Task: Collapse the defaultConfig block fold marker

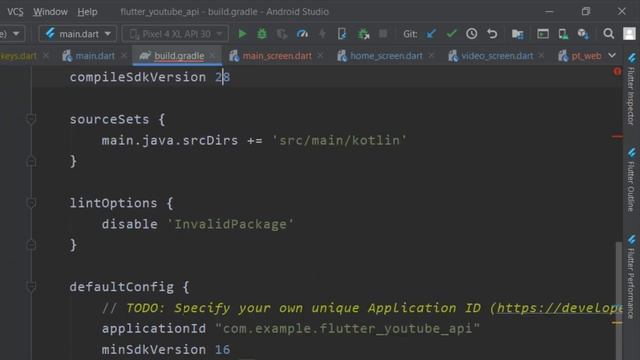Action: tap(31, 287)
